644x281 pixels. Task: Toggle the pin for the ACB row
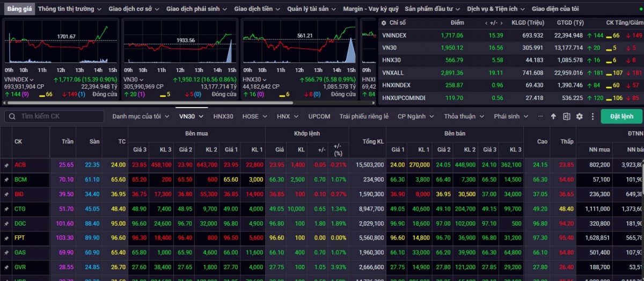7,165
